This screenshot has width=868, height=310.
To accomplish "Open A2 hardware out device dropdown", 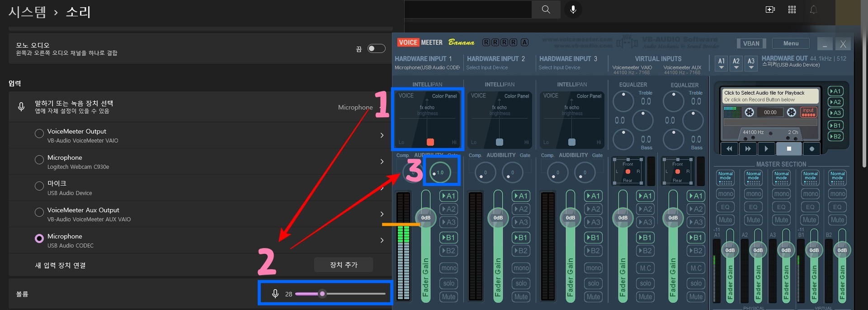I will (736, 63).
